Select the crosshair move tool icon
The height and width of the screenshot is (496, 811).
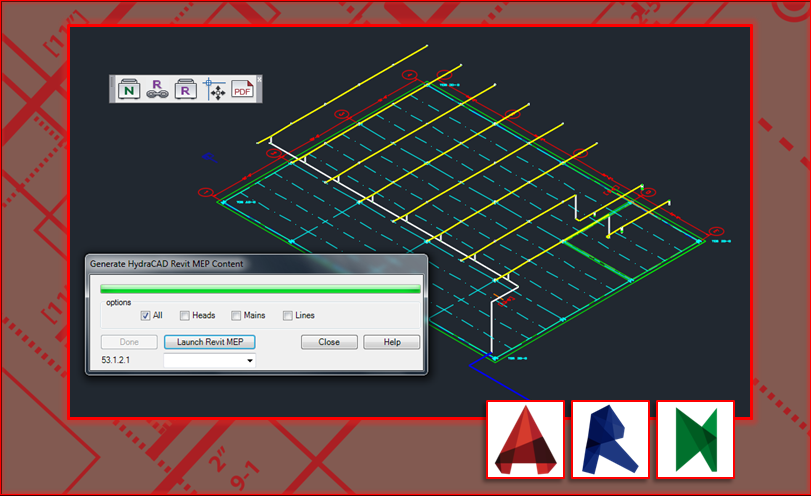[x=214, y=89]
